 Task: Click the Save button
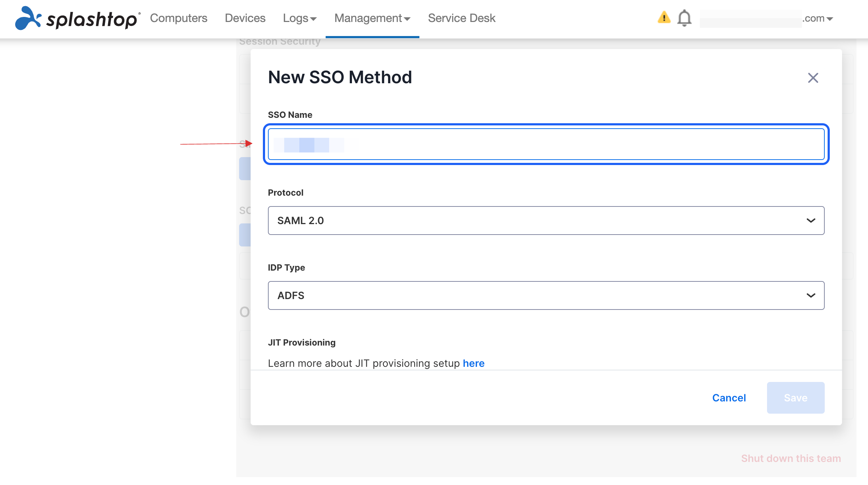796,398
